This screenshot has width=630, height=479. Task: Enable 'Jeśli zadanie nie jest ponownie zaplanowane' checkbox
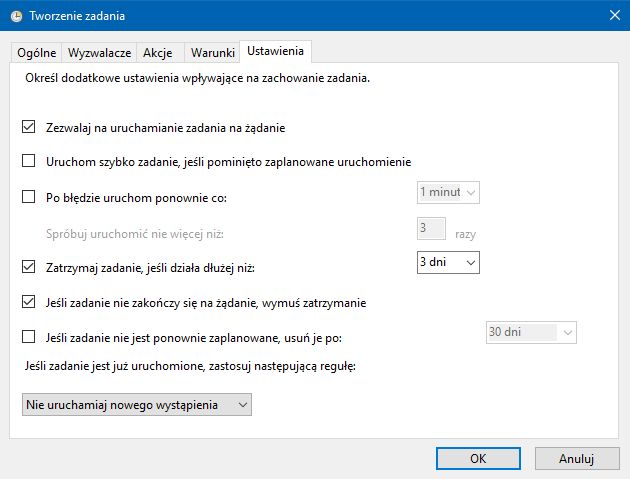[x=28, y=337]
